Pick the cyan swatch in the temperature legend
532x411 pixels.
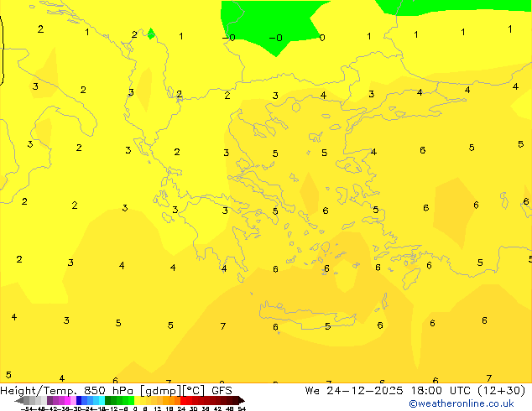point(102,400)
